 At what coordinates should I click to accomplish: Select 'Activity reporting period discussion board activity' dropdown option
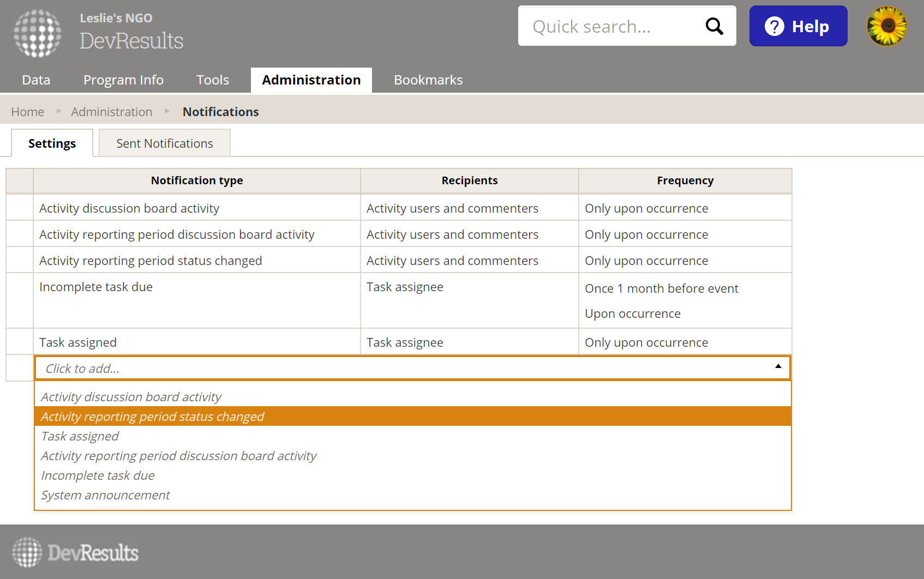(x=413, y=456)
